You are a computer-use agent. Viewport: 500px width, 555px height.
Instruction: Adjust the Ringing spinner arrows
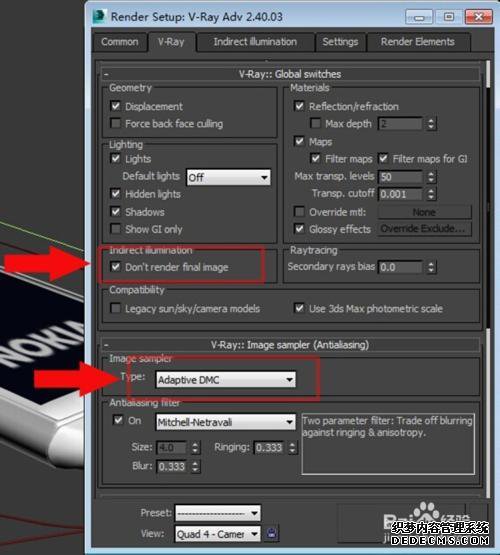coord(292,448)
